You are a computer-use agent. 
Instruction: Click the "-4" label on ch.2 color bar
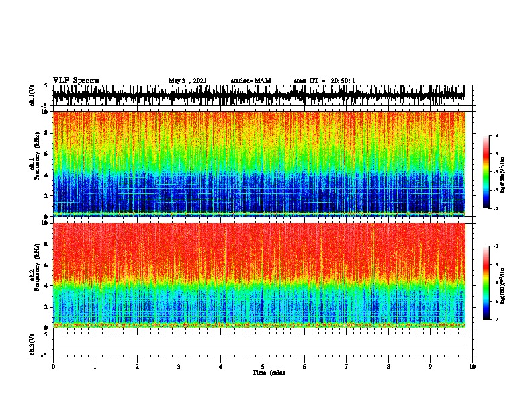pos(495,265)
